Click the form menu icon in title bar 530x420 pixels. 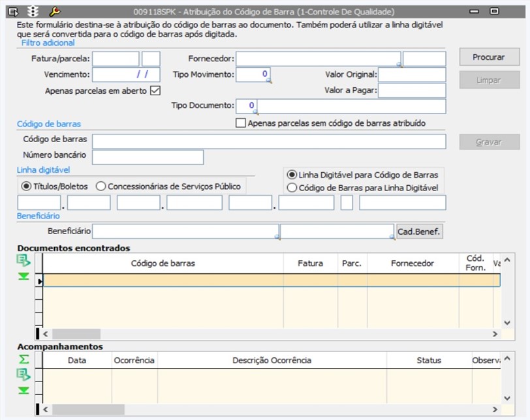pyautogui.click(x=13, y=11)
